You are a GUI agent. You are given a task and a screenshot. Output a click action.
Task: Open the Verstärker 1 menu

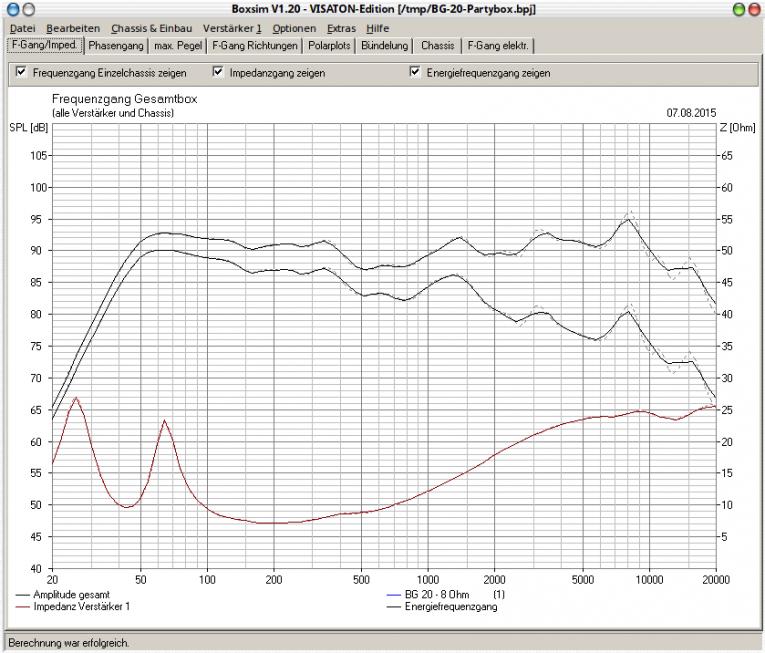pyautogui.click(x=232, y=28)
